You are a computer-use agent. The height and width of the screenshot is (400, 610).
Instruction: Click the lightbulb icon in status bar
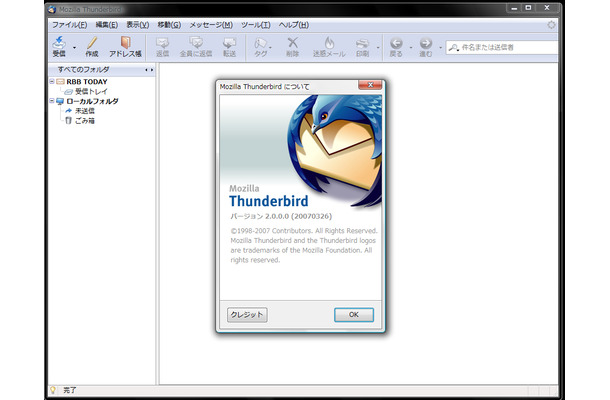tap(53, 390)
